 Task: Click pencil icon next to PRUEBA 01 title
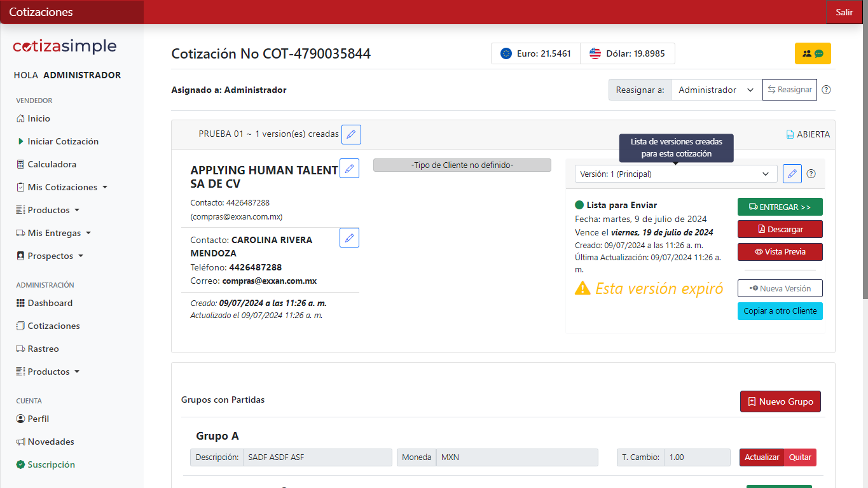(x=351, y=134)
